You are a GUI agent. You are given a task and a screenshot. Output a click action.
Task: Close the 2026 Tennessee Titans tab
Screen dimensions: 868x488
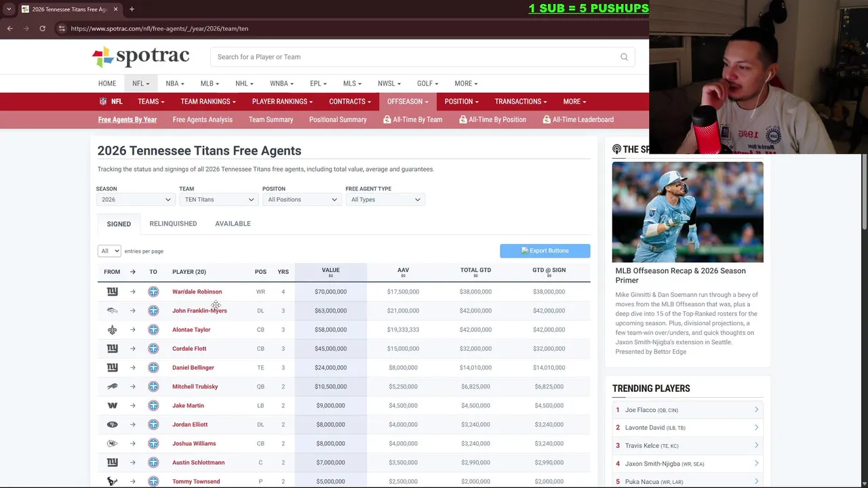click(x=115, y=9)
